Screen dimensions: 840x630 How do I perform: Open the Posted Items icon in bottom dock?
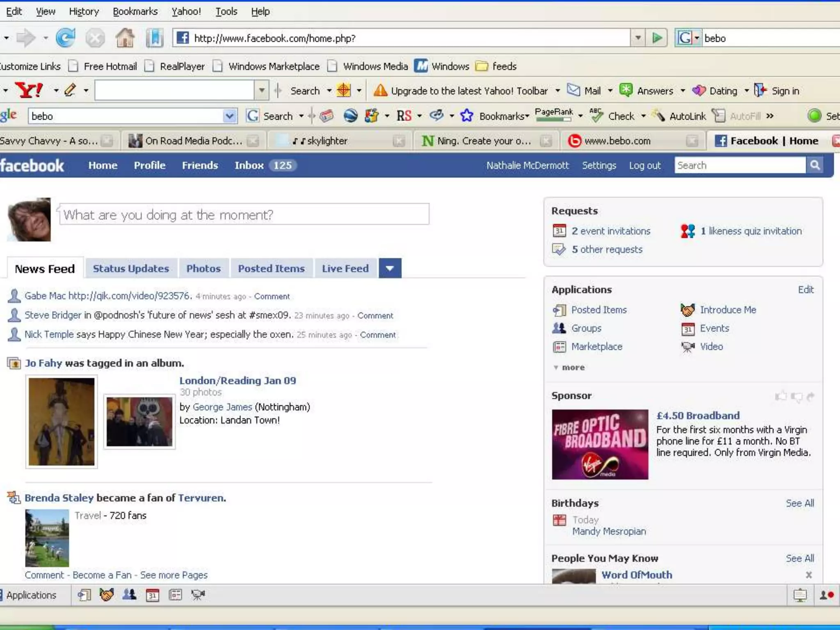(84, 595)
